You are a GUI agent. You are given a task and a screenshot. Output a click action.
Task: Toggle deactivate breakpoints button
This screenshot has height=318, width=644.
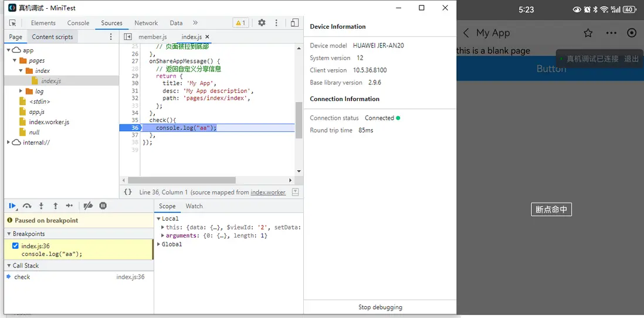click(88, 206)
